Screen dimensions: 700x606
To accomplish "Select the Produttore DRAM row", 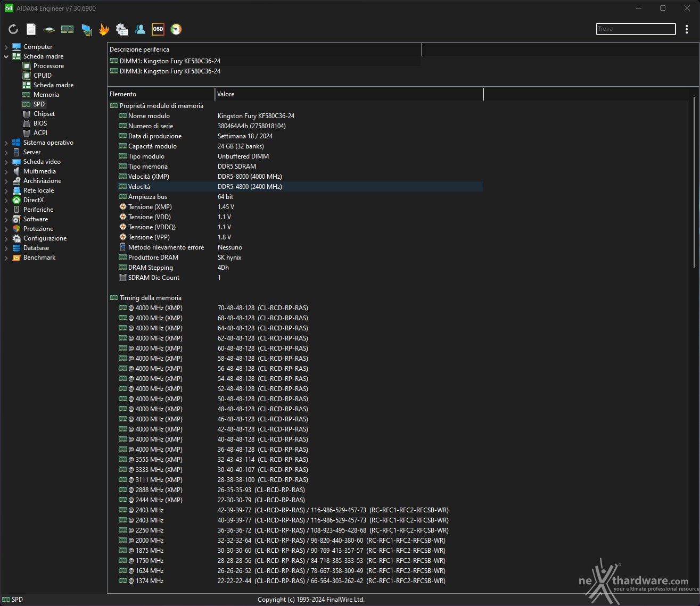I will [300, 258].
